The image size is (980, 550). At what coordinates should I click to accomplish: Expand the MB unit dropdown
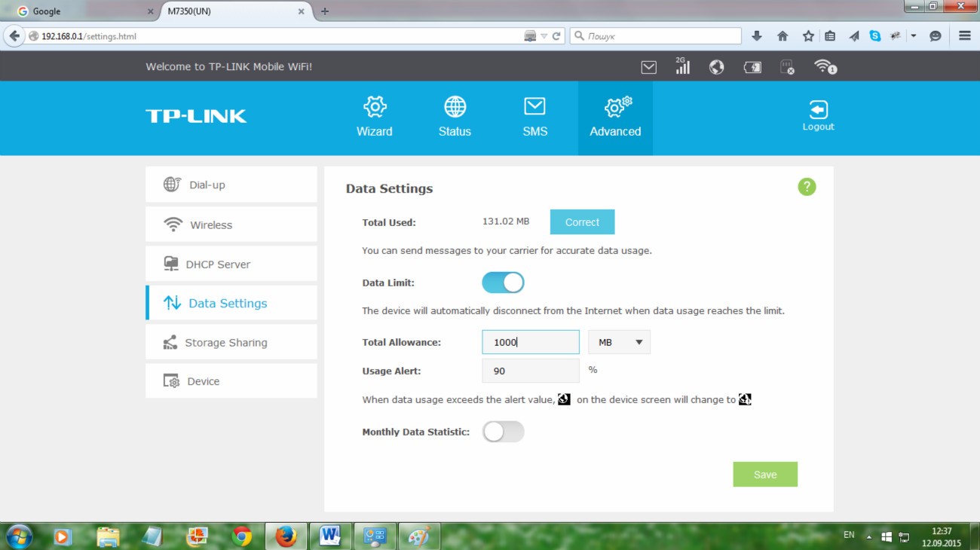pos(619,342)
